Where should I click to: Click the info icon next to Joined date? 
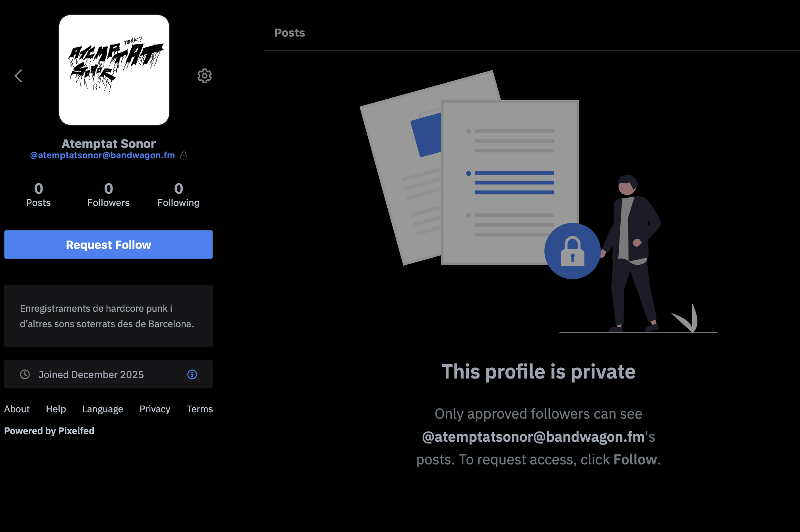point(192,374)
